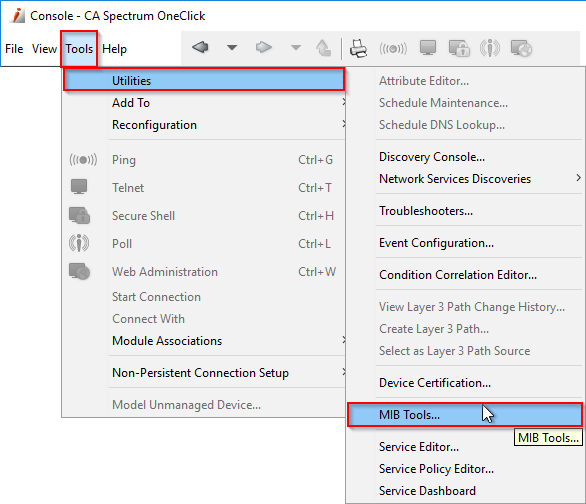Click the Web Administration icon in toolbar
This screenshot has width=586, height=504.
click(x=521, y=48)
